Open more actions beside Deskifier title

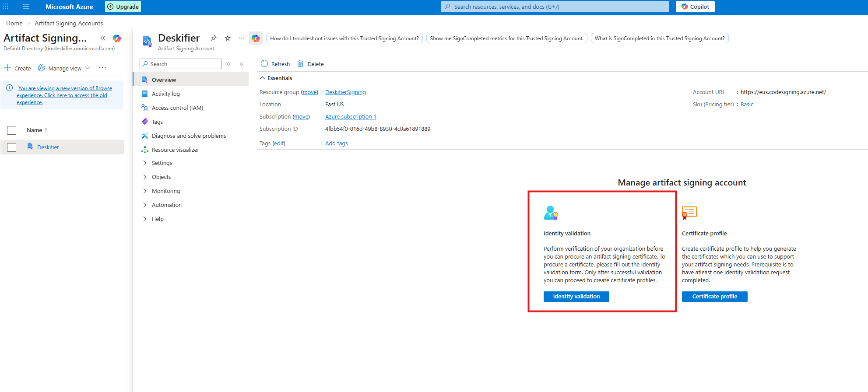242,38
